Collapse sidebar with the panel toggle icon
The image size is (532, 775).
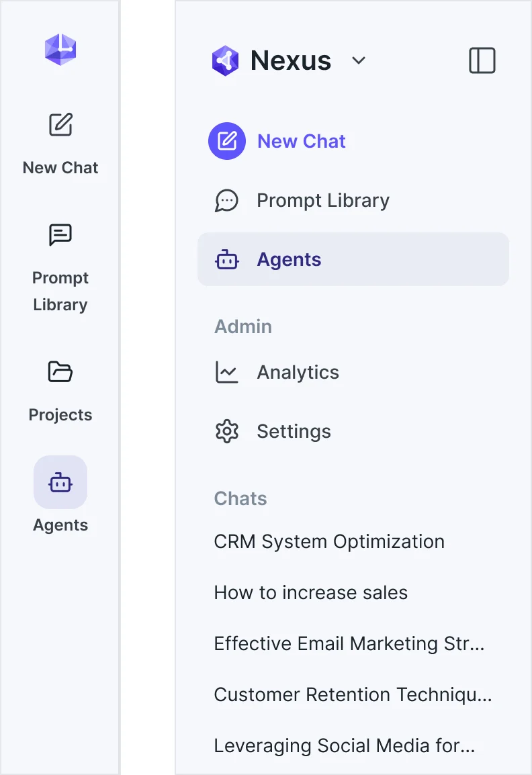482,61
